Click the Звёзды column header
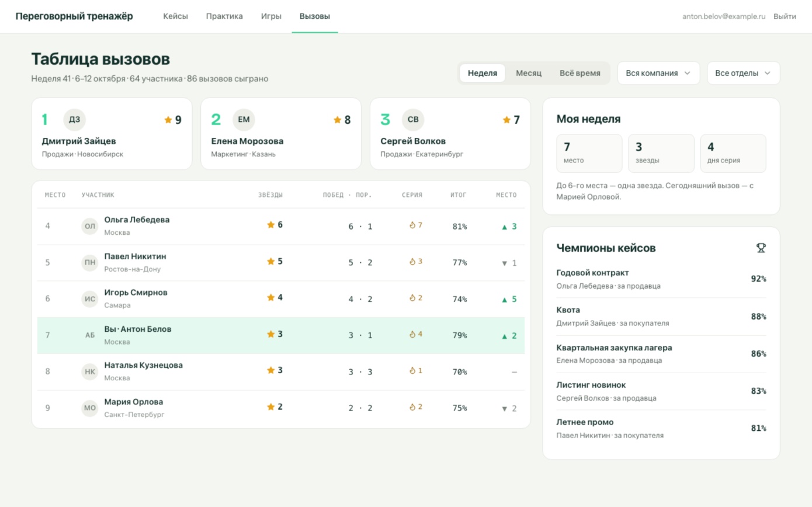Screen dimensions: 812x507 click(x=270, y=195)
